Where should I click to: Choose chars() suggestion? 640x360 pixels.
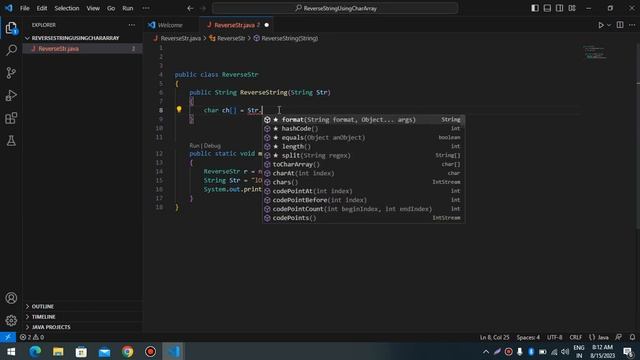click(x=363, y=182)
